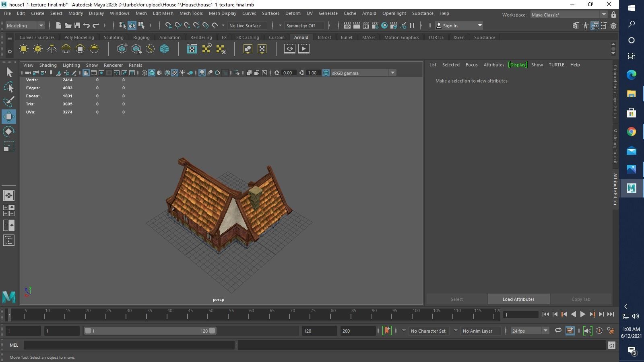Click the Open Scene folder icon
Screen dimensions: 644x362
coord(68,25)
